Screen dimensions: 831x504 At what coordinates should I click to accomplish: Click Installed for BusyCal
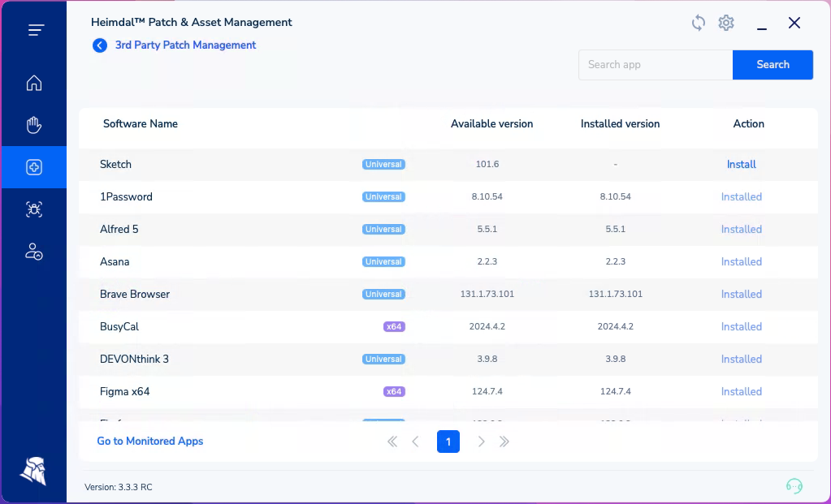741,326
